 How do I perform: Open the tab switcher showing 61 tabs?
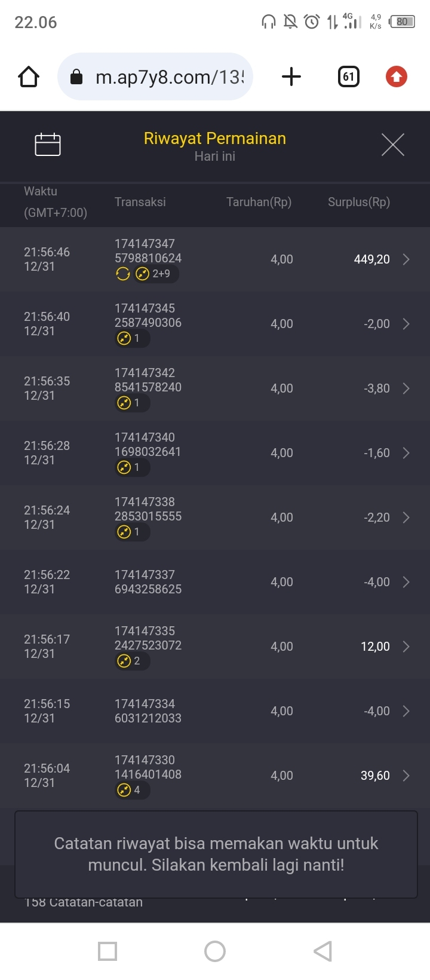click(349, 77)
